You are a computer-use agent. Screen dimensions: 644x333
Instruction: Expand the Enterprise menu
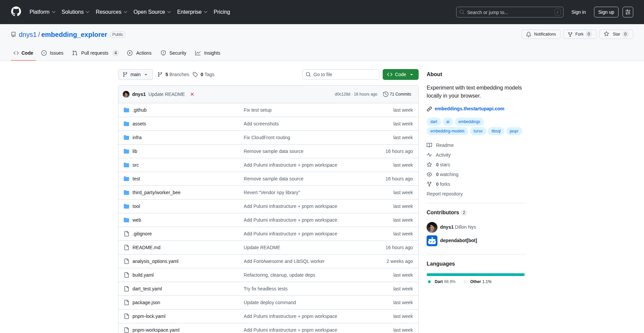192,12
